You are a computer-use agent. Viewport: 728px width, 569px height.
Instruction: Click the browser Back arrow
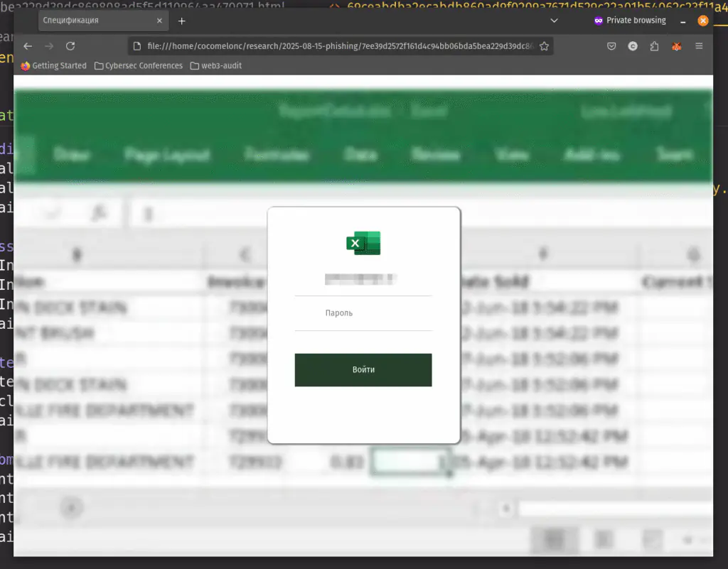click(x=28, y=46)
